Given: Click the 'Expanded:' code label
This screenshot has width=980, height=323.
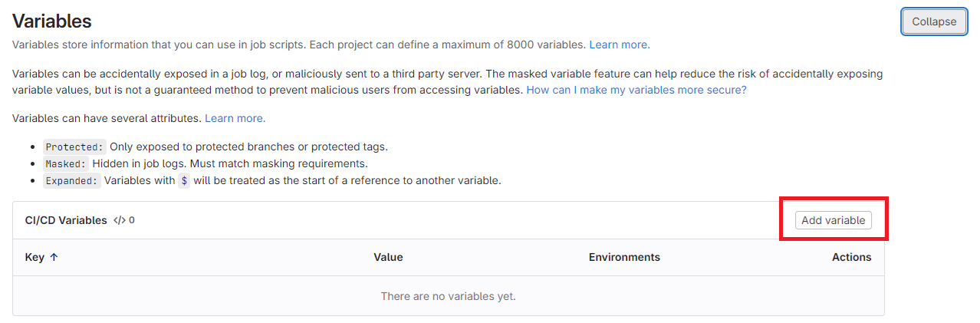Looking at the screenshot, I should coord(71,181).
